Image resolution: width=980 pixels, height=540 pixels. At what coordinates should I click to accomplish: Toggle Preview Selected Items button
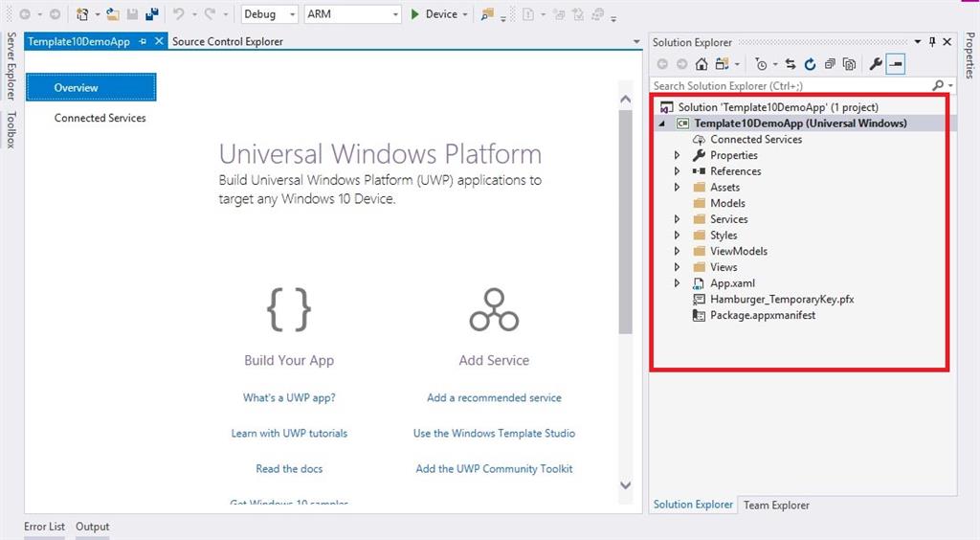pyautogui.click(x=896, y=64)
